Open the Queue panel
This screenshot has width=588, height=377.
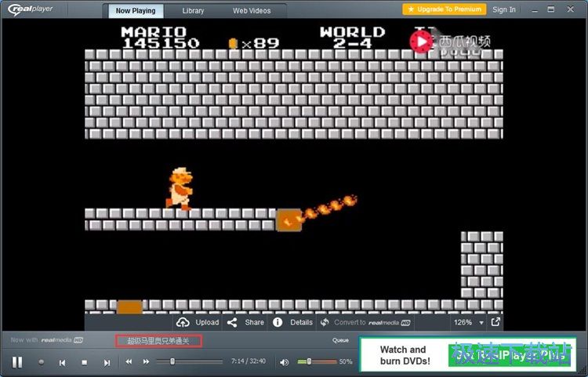click(340, 340)
